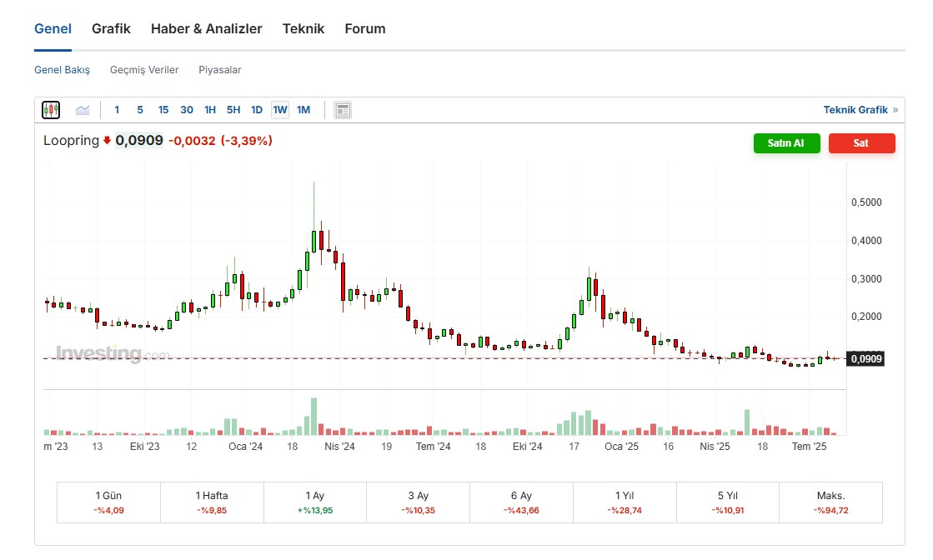Choose the 1D timeframe
Viewport: 933px width, 560px height.
[x=257, y=110]
